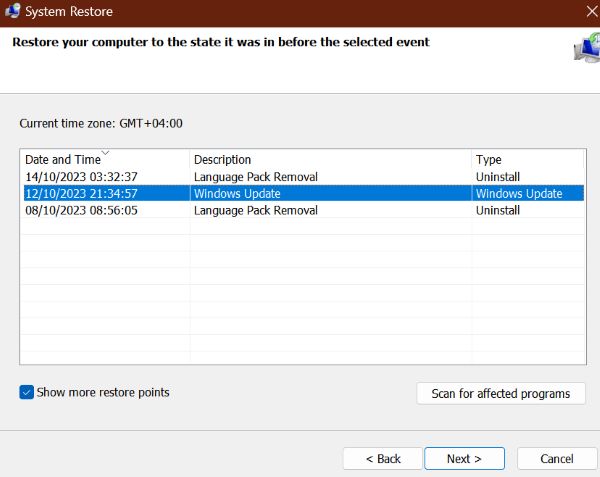
Task: Select restore point dated 12/10/2023 21:34:57
Action: tap(303, 194)
